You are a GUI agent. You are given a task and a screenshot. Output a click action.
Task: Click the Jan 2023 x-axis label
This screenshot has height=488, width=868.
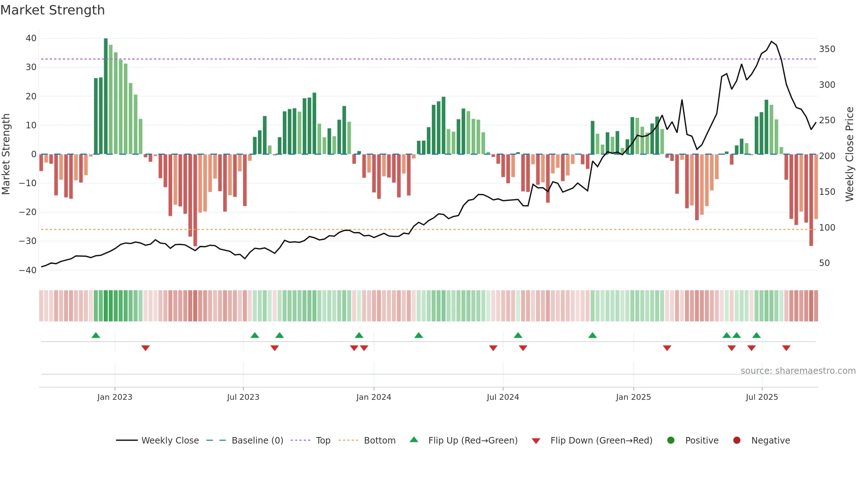click(115, 397)
